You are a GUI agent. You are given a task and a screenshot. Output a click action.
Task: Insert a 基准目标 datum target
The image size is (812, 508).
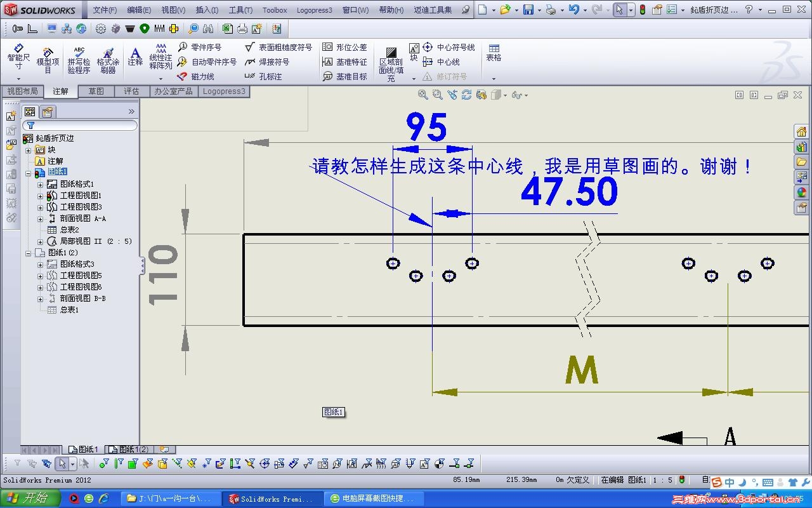344,76
